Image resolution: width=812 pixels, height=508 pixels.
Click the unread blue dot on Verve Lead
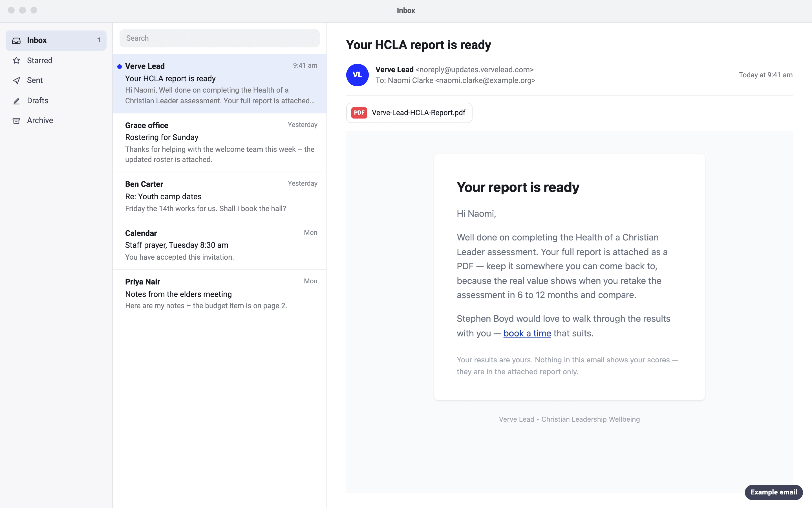click(x=120, y=67)
